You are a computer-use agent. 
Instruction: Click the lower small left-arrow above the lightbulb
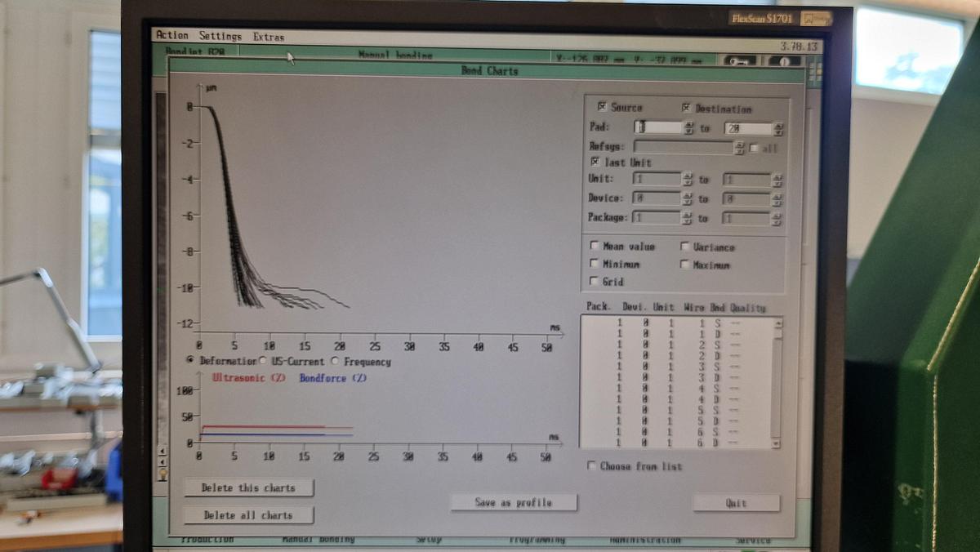(x=163, y=461)
